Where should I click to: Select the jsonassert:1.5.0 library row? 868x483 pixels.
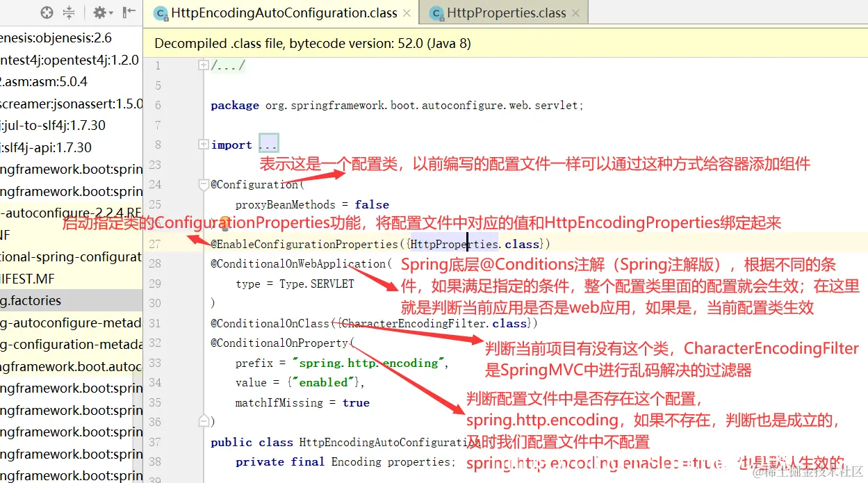click(x=69, y=104)
